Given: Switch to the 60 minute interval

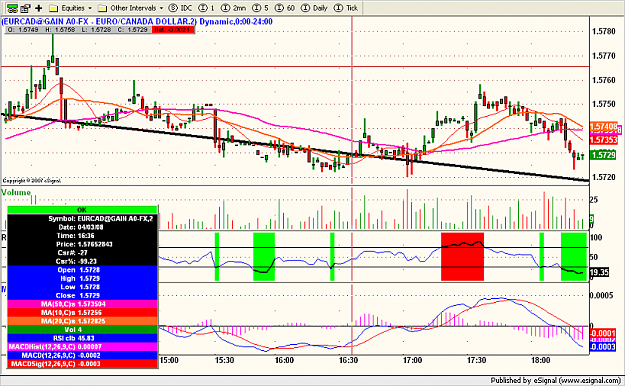Looking at the screenshot, I should click(x=285, y=8).
